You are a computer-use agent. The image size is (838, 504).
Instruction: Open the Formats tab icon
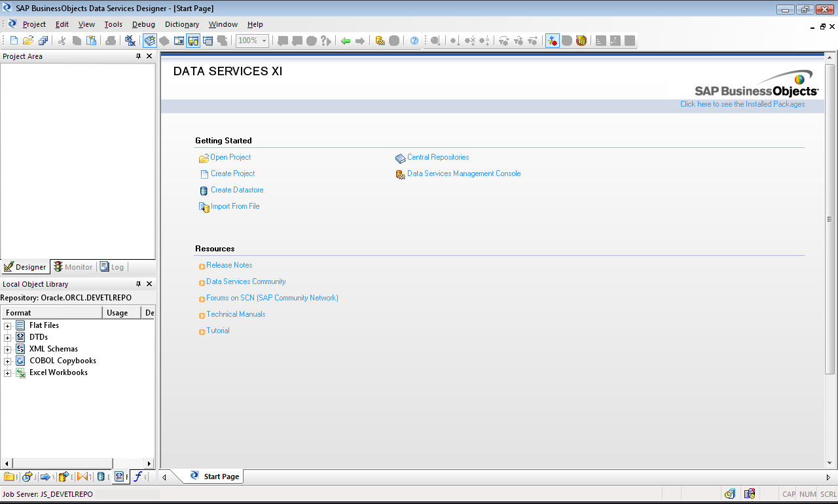120,477
